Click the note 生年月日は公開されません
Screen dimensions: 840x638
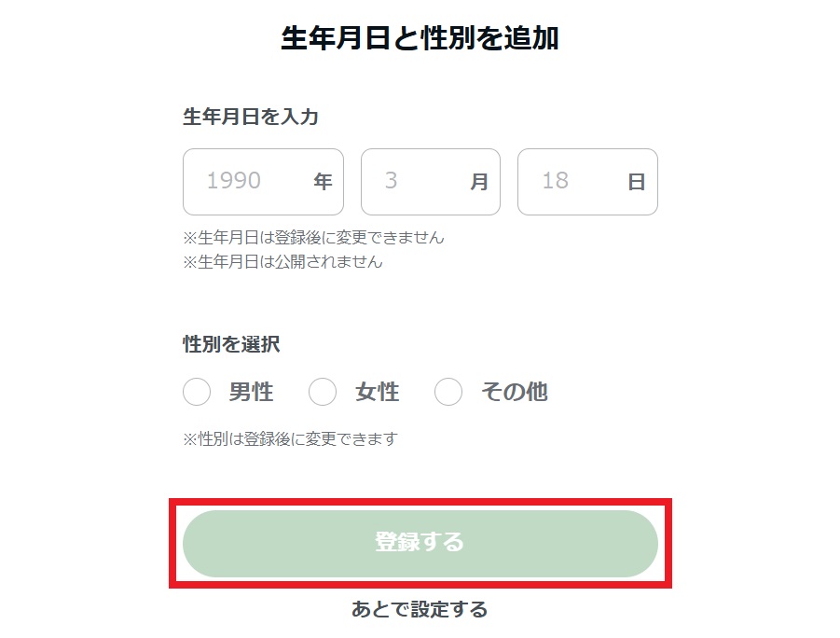click(x=282, y=261)
